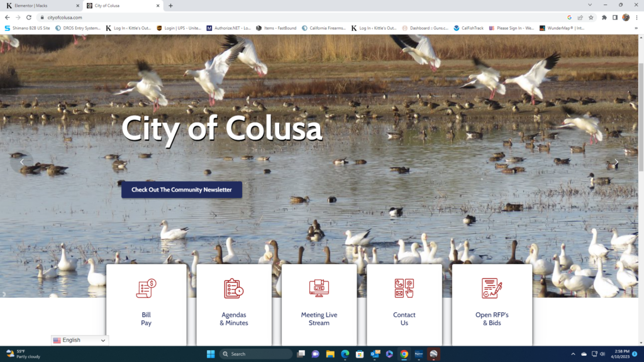The width and height of the screenshot is (644, 362).
Task: Open Agendas & Minutes clipboard icon
Action: pos(234,288)
